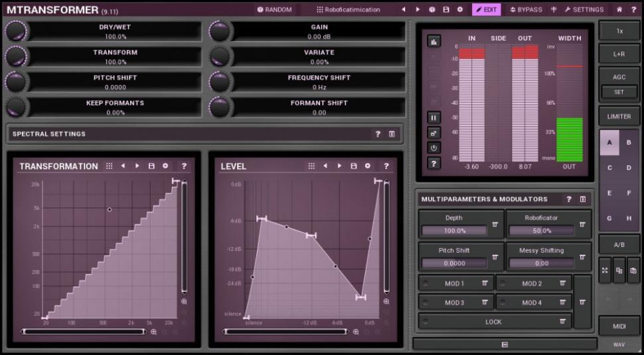This screenshot has height=355, width=644.
Task: Go to next preset using right arrow
Action: [418, 9]
